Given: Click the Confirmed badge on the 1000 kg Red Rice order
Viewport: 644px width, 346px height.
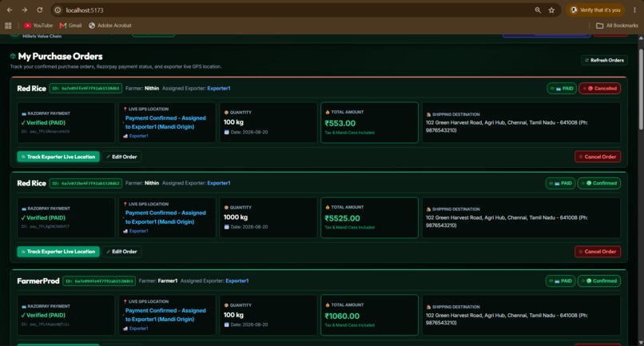Looking at the screenshot, I should pos(599,183).
